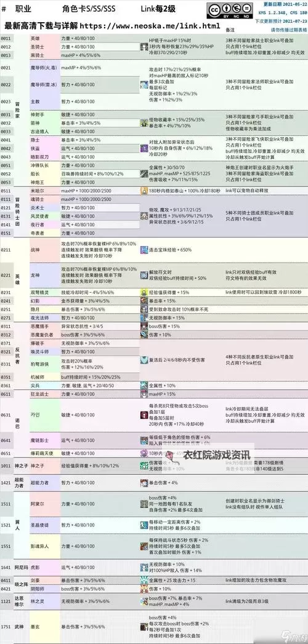Click the mage link icon beside 每层标记
This screenshot has height=644, width=308.
tap(144, 85)
